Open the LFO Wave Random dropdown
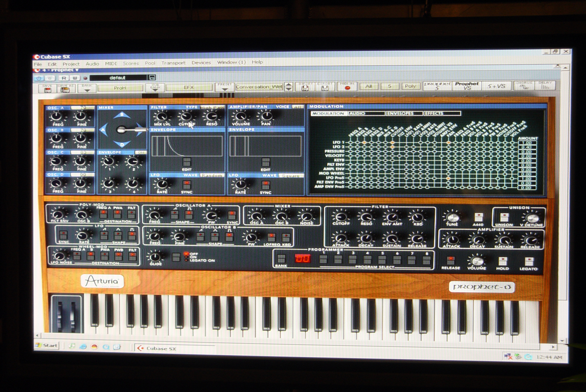The width and height of the screenshot is (586, 392). pyautogui.click(x=212, y=175)
